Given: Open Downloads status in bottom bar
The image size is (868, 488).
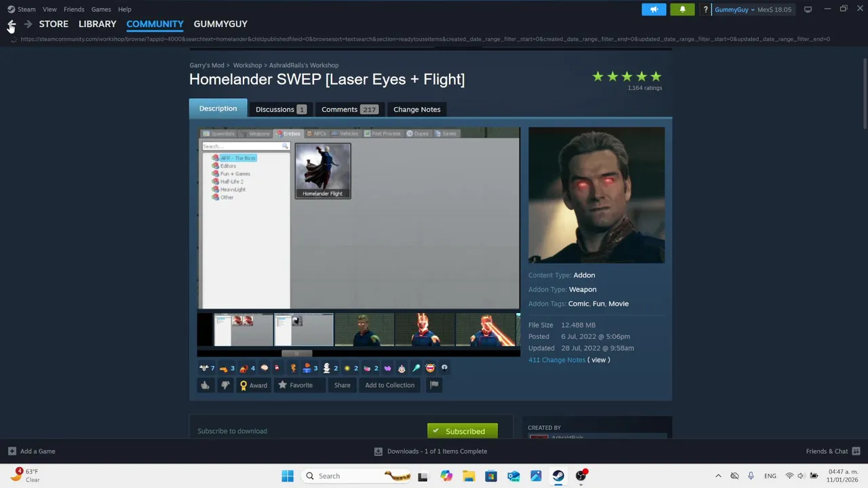Looking at the screenshot, I should coord(431,451).
